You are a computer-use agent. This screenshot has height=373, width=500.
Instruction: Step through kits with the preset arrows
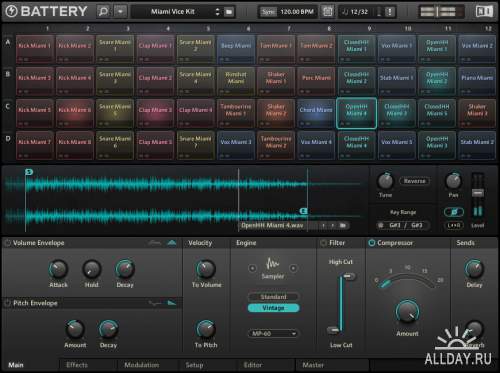click(218, 12)
